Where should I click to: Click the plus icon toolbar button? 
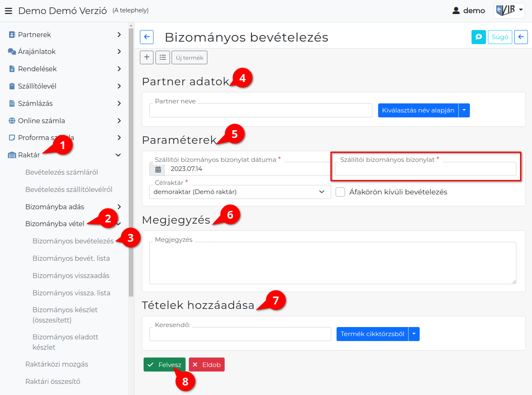146,57
